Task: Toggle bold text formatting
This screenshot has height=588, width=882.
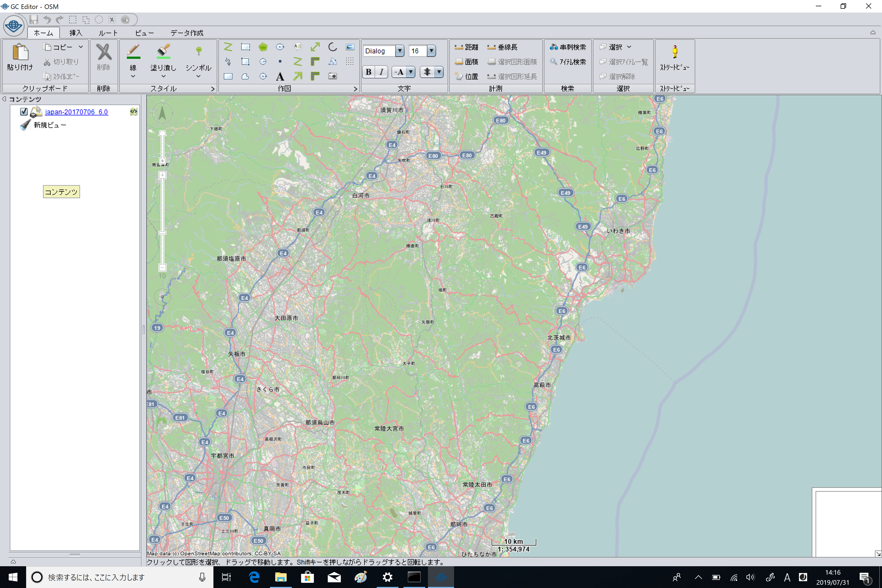Action: pyautogui.click(x=369, y=72)
